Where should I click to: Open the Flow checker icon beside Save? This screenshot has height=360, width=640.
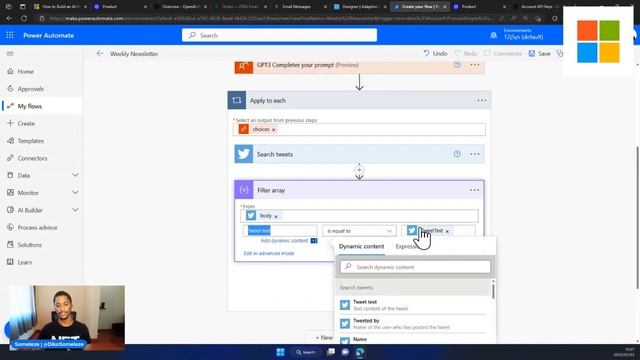pyautogui.click(x=560, y=53)
